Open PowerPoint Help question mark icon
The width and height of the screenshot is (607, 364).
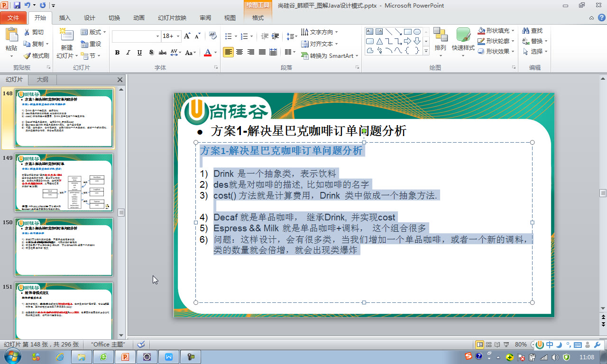(x=601, y=18)
